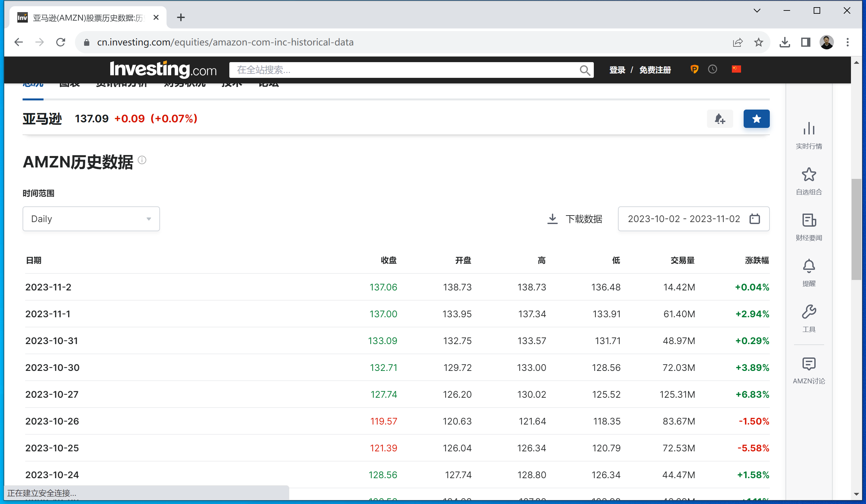The height and width of the screenshot is (504, 866).
Task: Open the tab search chevron
Action: coord(757,11)
